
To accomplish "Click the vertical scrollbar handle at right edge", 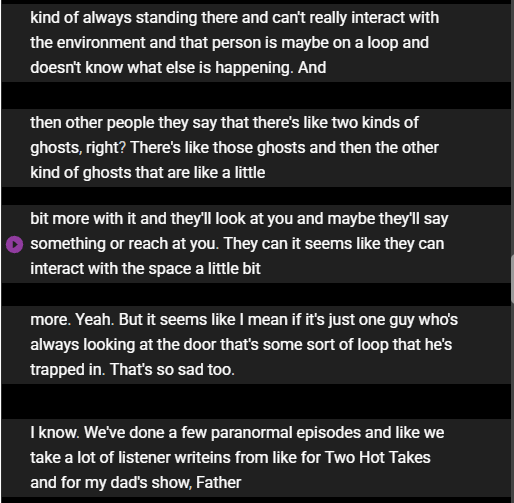I will click(512, 278).
